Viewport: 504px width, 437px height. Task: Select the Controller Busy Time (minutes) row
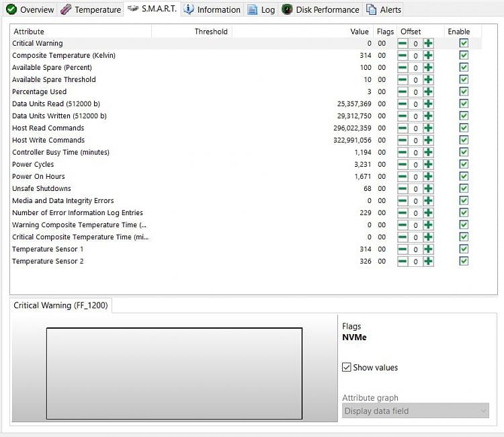[x=246, y=153]
